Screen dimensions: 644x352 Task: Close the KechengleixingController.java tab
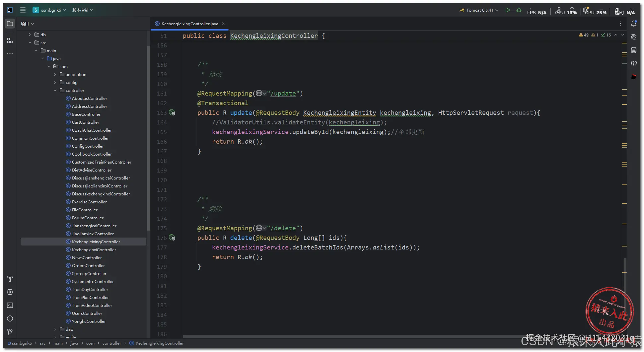(223, 24)
